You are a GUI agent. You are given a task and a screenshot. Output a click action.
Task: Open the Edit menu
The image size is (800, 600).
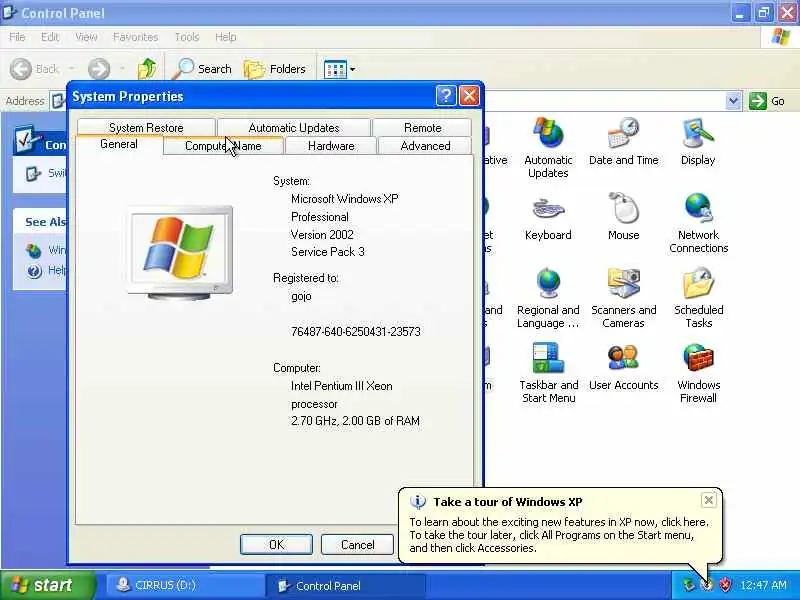49,37
